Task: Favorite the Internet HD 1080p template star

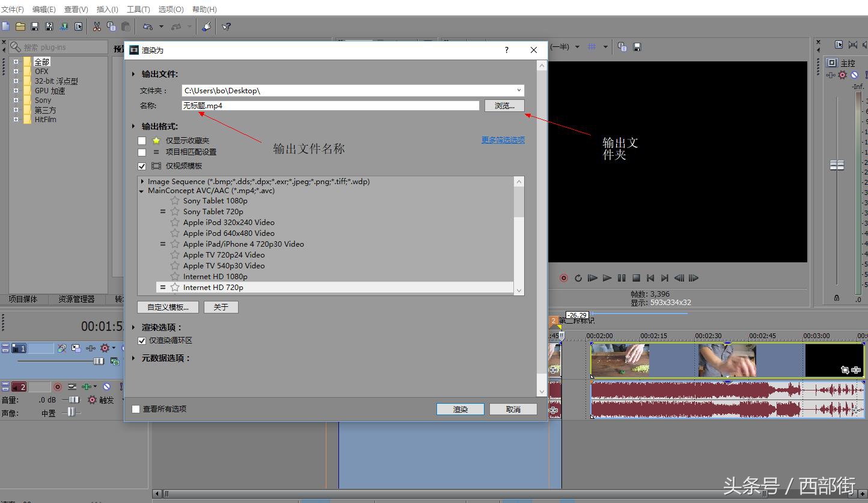Action: (175, 277)
